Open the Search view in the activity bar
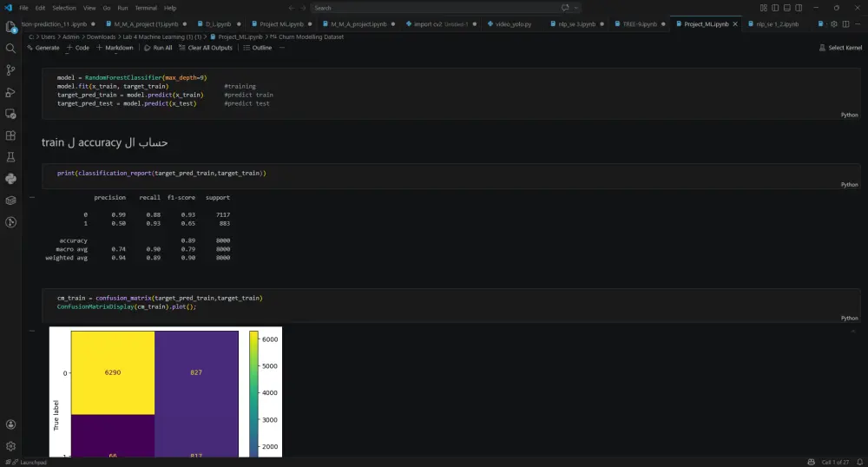The width and height of the screenshot is (868, 467). (x=10, y=48)
